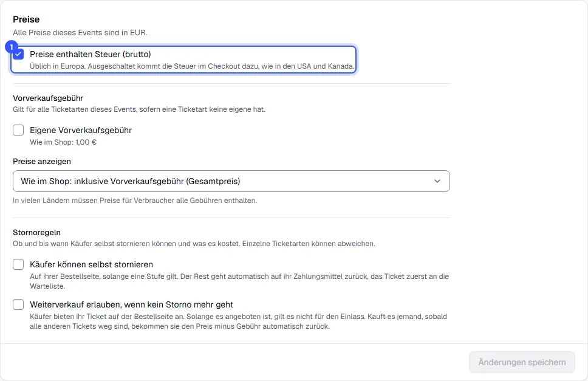Untick the 'Preise enthalten Steuer (brutto)' checkbox
Screen dimensions: 588x381
[x=18, y=54]
